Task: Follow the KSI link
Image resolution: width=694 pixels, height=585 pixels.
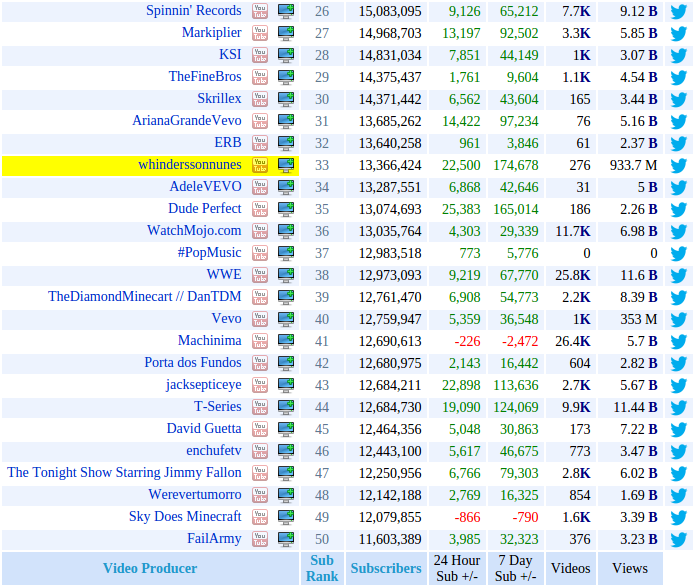Action: coord(230,54)
